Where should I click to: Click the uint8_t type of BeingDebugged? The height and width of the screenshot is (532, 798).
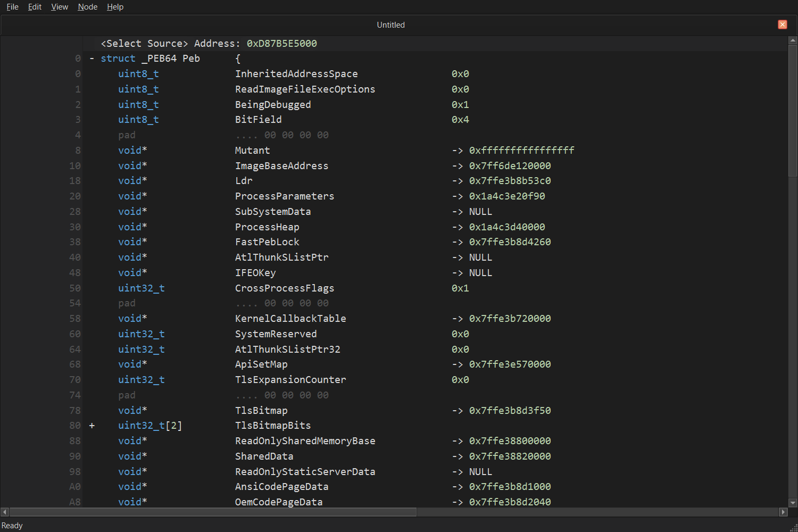tap(138, 105)
